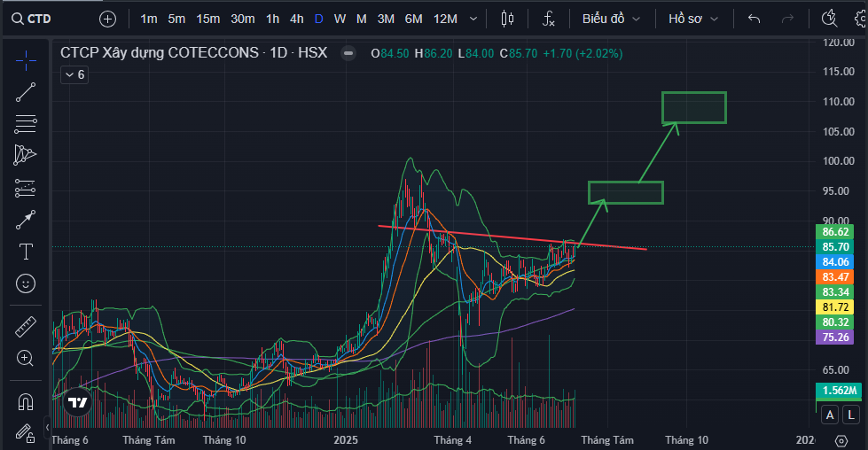
Task: Toggle lock all drawings pencil icon
Action: point(26,433)
